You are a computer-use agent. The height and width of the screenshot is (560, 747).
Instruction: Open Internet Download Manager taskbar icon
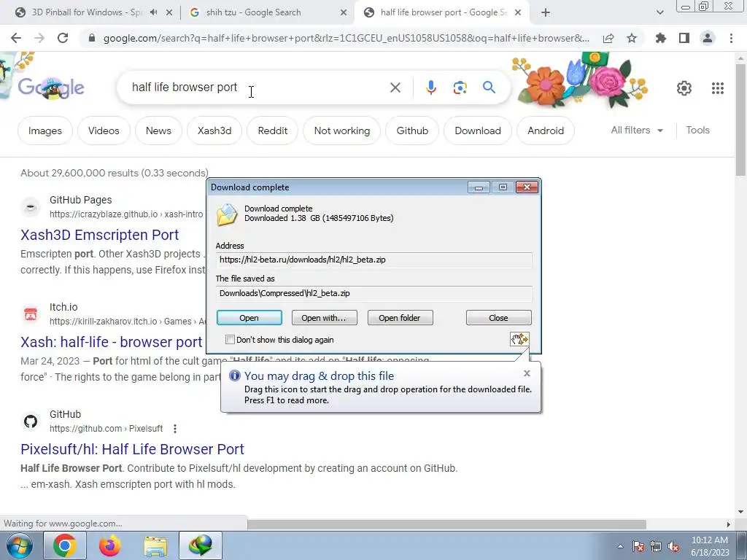(x=201, y=545)
